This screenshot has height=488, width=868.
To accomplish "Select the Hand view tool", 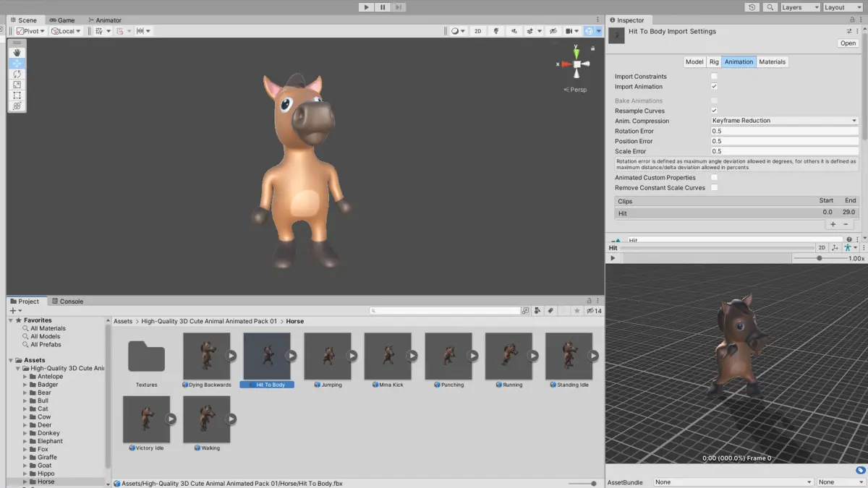I will (17, 53).
